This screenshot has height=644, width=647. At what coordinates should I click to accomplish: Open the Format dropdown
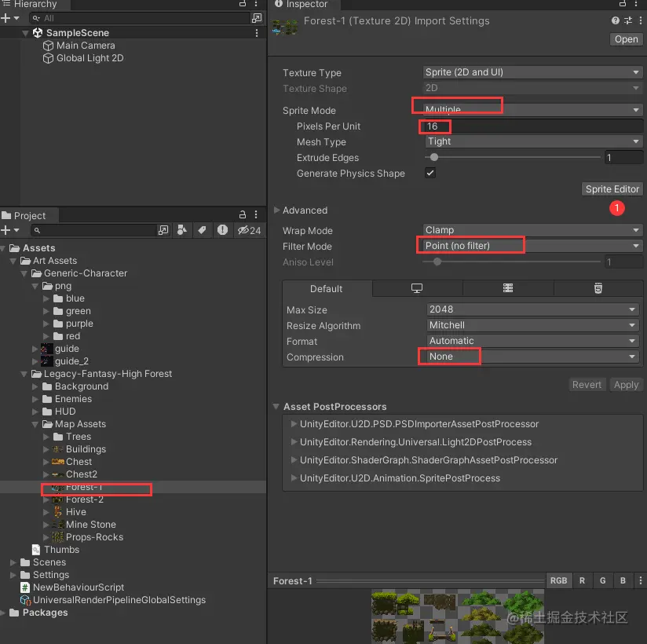point(532,341)
